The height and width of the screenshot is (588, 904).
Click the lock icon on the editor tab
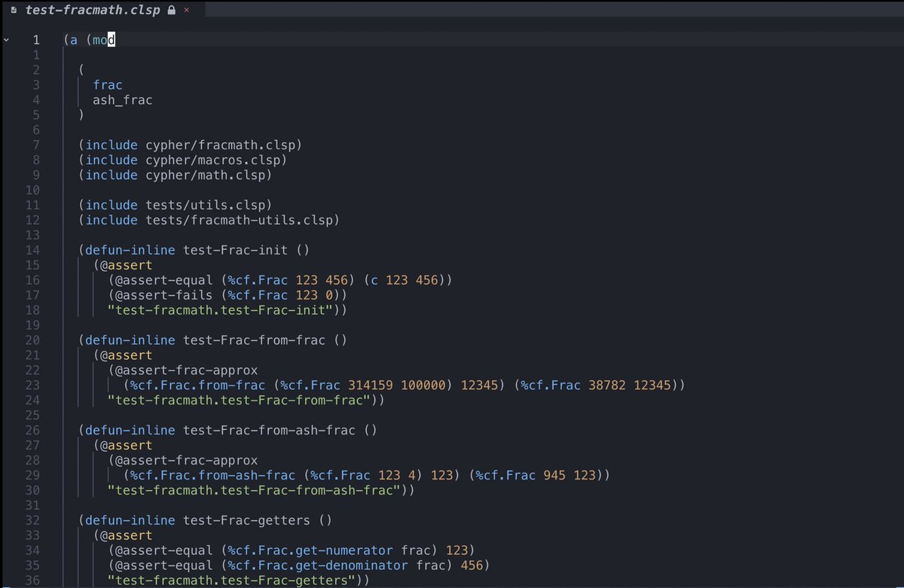[171, 11]
